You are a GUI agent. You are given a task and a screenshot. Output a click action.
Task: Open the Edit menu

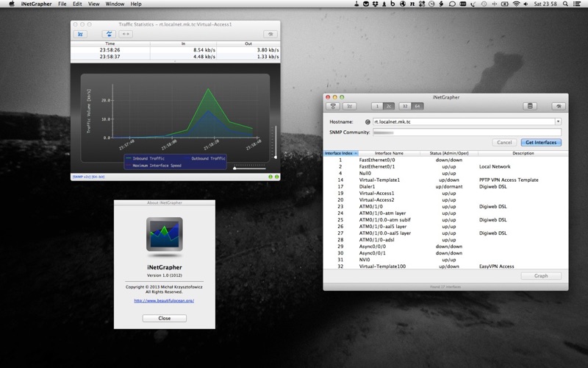77,4
